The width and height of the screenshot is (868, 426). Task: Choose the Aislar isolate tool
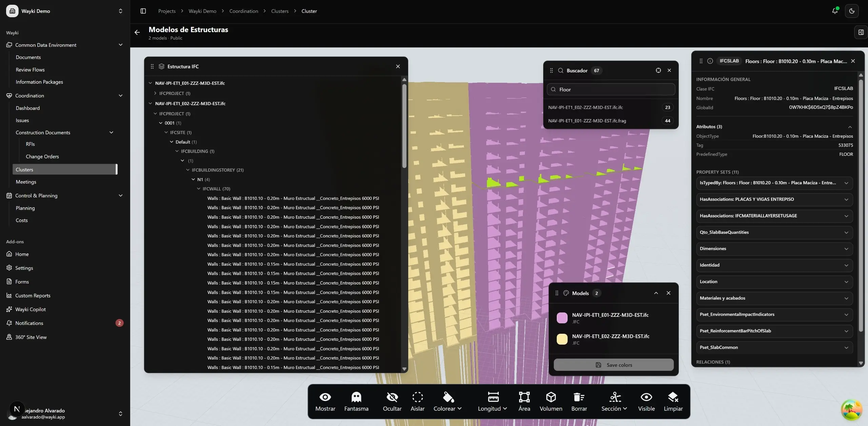(417, 402)
